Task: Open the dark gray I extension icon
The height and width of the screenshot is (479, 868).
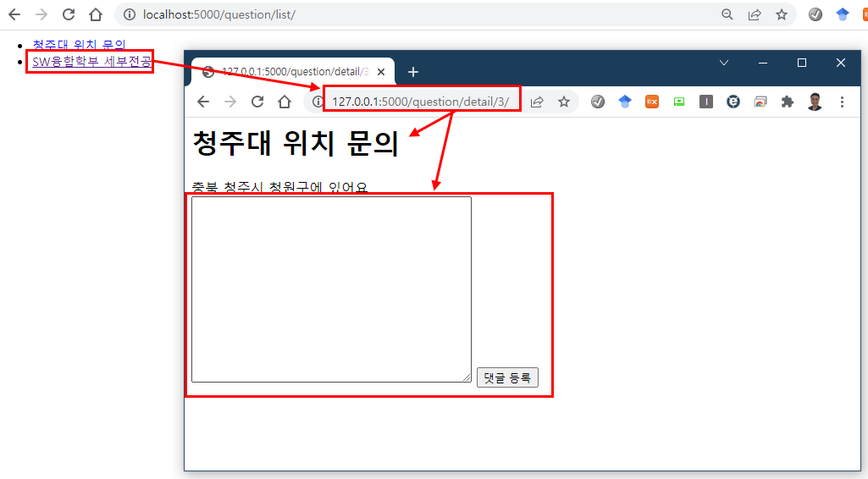Action: pyautogui.click(x=705, y=102)
